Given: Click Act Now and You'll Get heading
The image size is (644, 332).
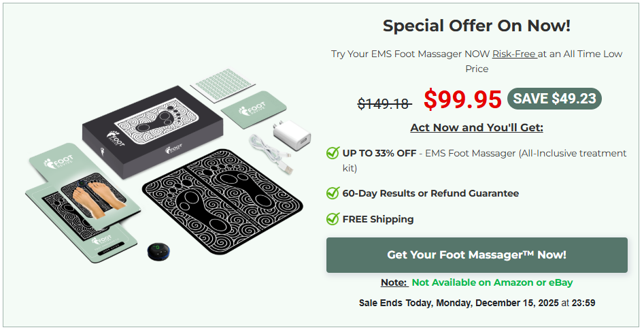Looking at the screenshot, I should click(x=477, y=128).
